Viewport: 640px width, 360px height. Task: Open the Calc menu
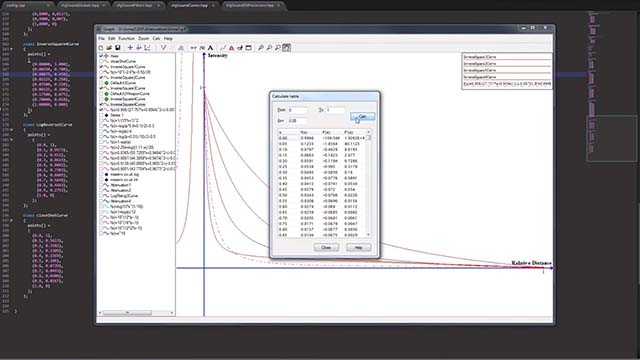coord(156,38)
